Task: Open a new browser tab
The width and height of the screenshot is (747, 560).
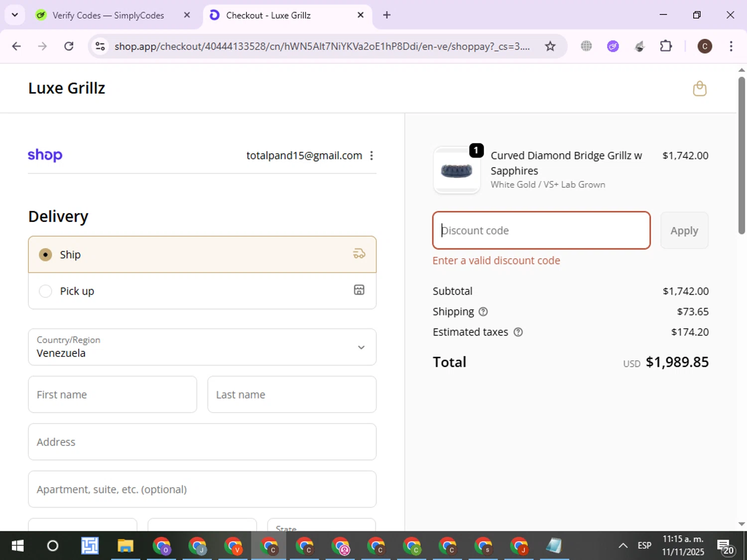Action: 386,15
